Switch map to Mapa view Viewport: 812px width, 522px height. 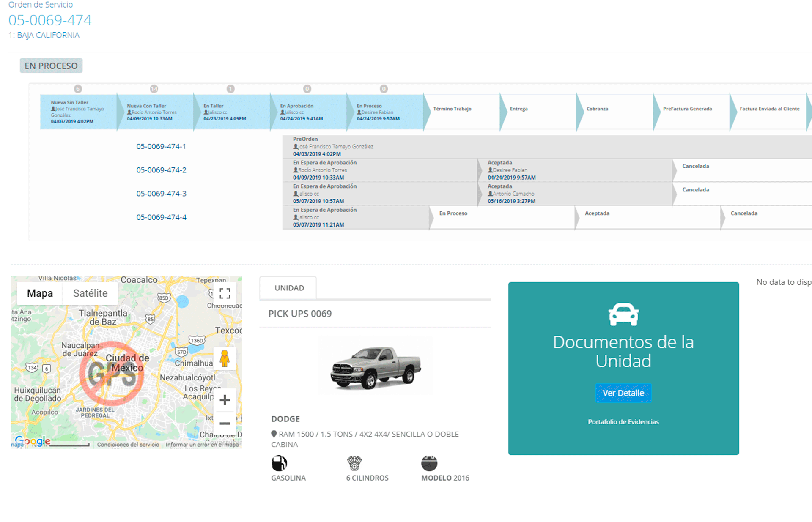pyautogui.click(x=40, y=293)
